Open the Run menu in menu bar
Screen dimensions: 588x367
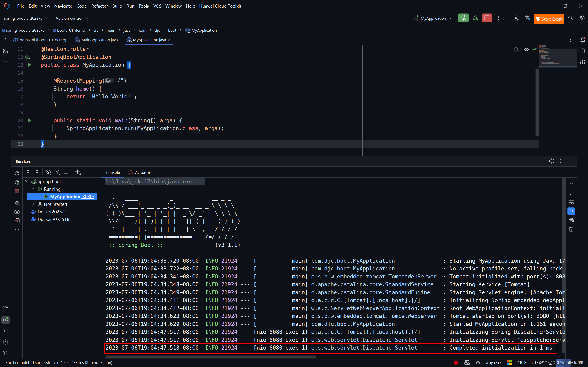[x=130, y=6]
